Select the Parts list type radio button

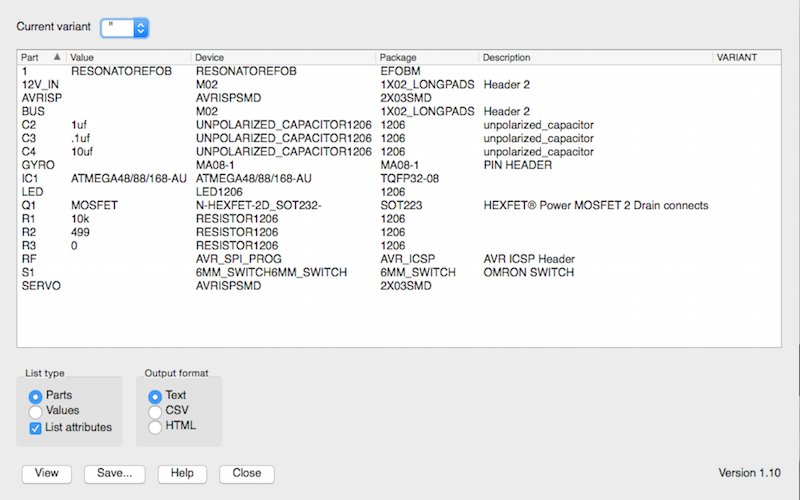pos(35,396)
